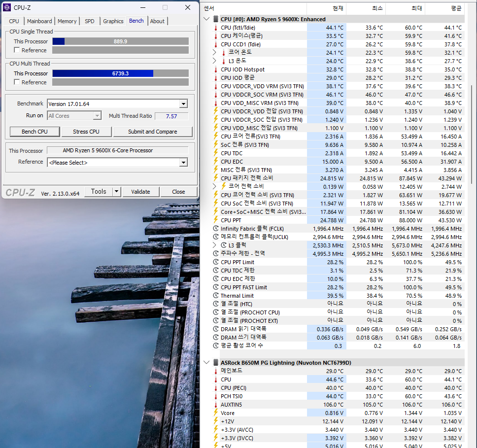This screenshot has width=477, height=448.
Task: Expand the L3 온도 tree row
Action: coord(214,61)
